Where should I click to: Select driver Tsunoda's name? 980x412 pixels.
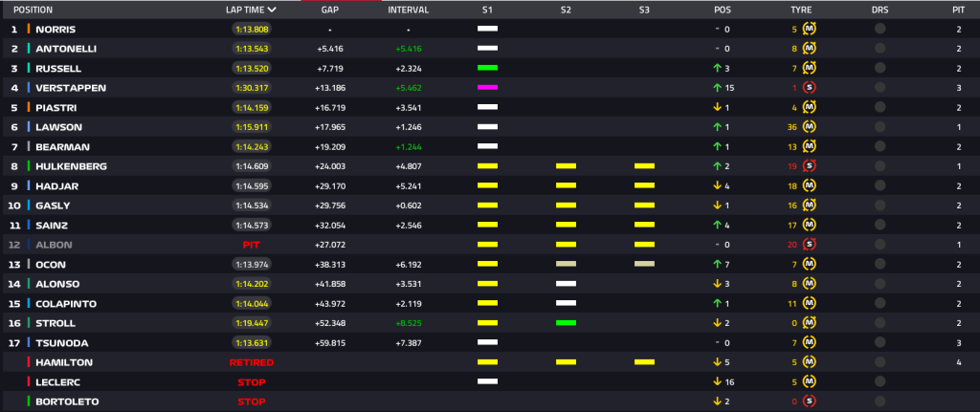click(62, 343)
